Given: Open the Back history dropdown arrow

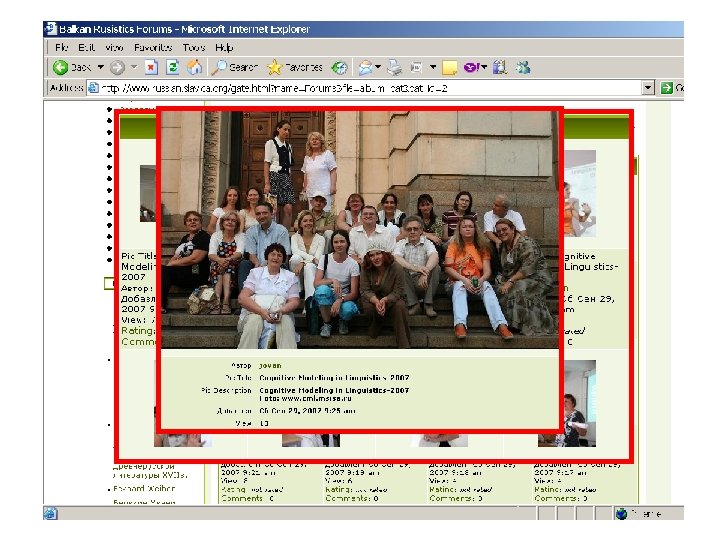Looking at the screenshot, I should click(101, 67).
